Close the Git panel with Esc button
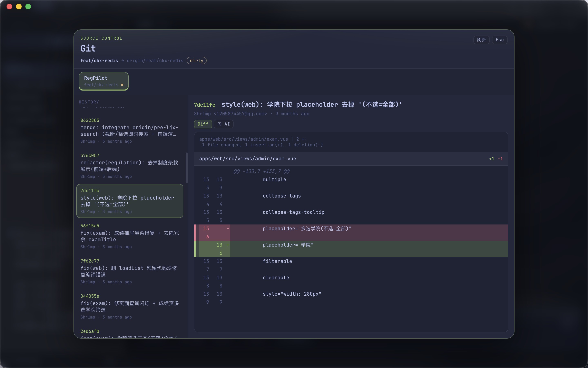This screenshot has height=368, width=588. [x=500, y=40]
